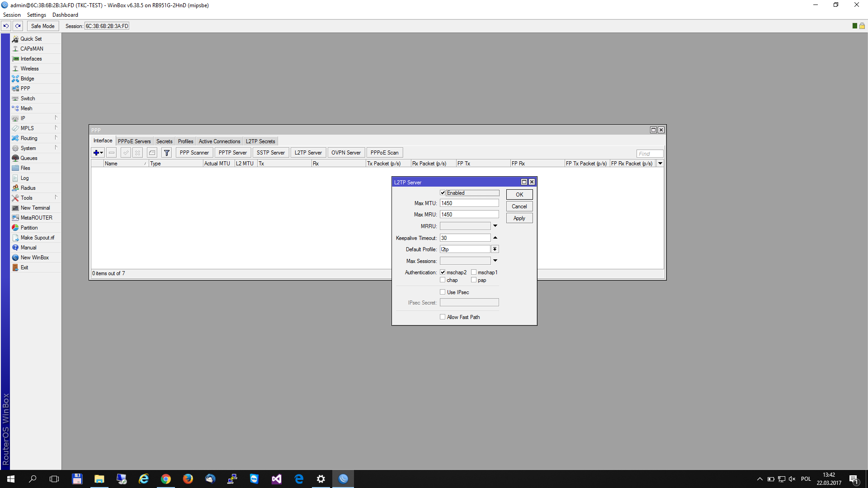This screenshot has width=868, height=488.
Task: Click the Undo icon in the top toolbar
Action: (6, 26)
